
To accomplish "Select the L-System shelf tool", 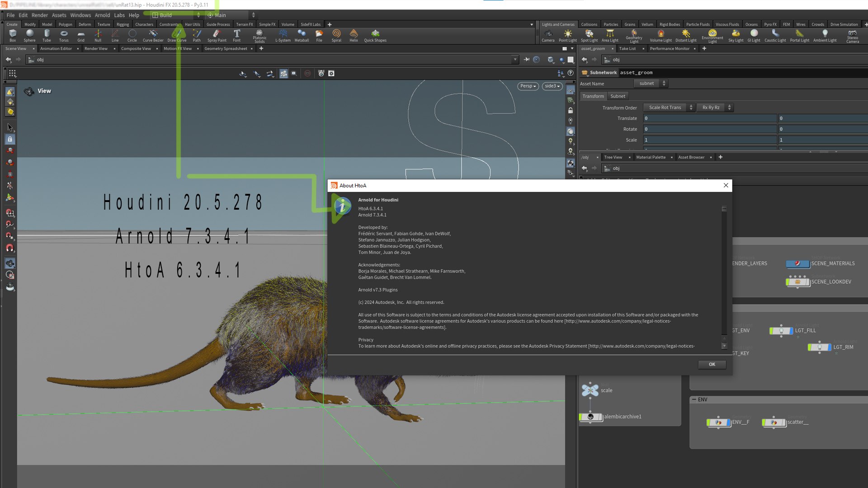I will coord(283,36).
